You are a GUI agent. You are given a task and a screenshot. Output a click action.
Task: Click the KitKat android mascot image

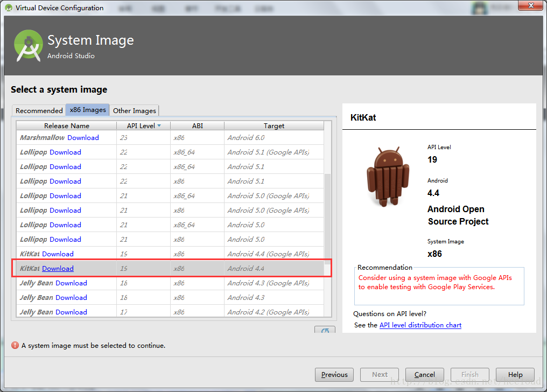pyautogui.click(x=388, y=177)
